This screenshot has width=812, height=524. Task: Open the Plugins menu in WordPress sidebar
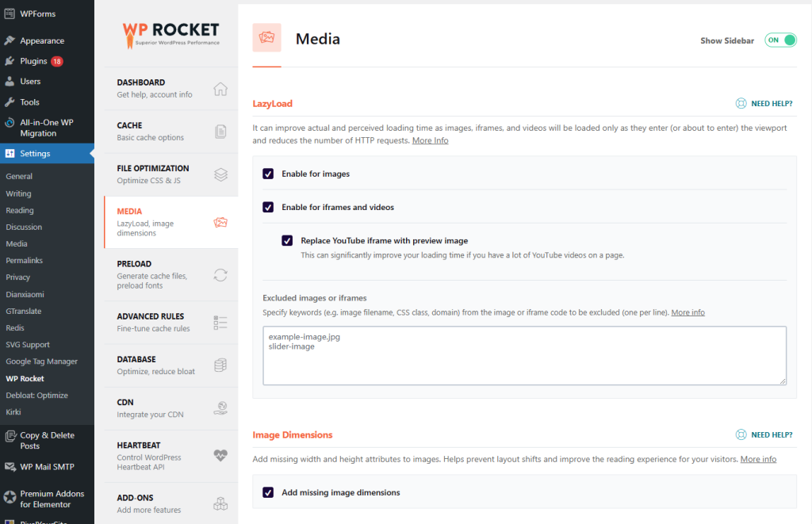(33, 61)
